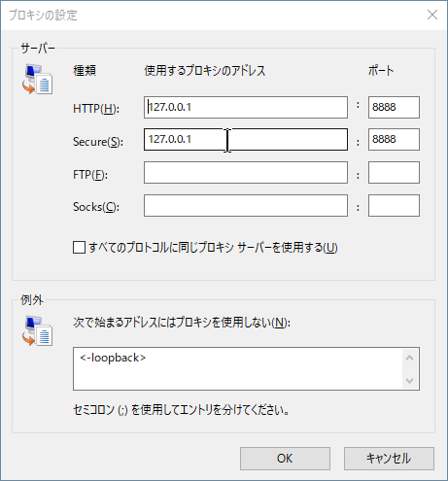Screen dimensions: 448x481
Task: Select the Secure port field
Action: [394, 140]
